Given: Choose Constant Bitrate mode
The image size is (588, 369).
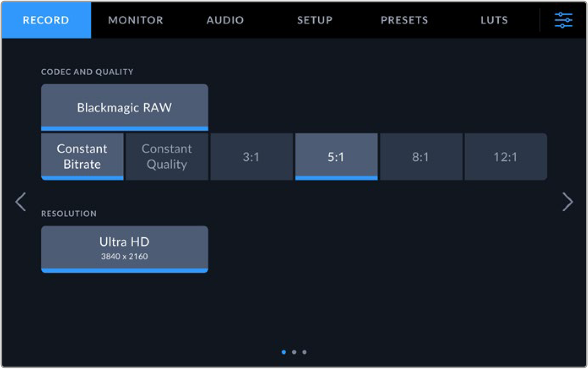Looking at the screenshot, I should click(82, 157).
